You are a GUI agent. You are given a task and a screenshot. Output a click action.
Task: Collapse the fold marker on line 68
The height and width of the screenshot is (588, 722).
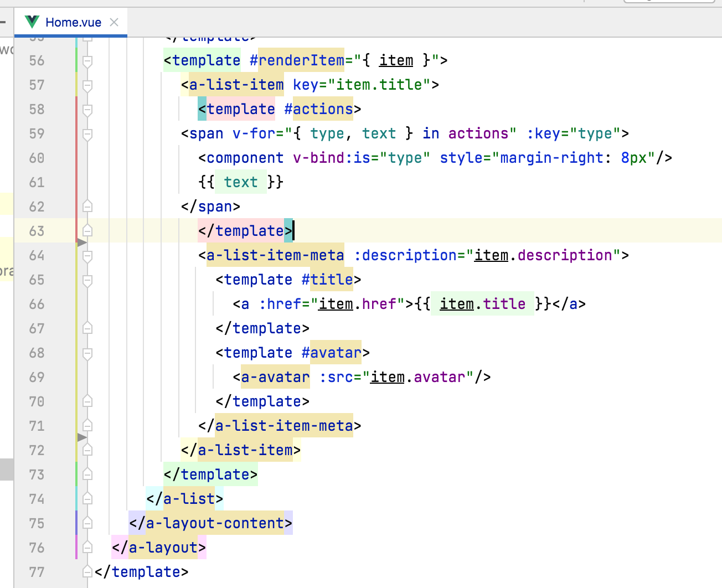tap(87, 353)
